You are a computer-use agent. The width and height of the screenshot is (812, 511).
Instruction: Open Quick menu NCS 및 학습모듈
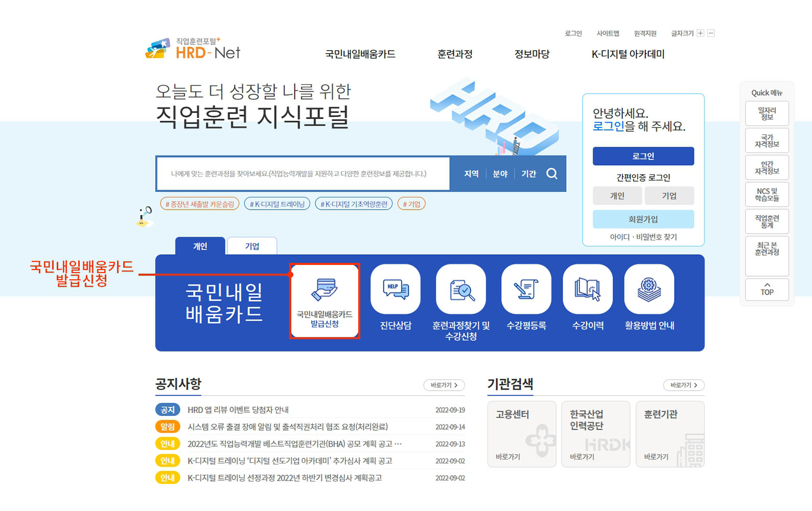[767, 194]
